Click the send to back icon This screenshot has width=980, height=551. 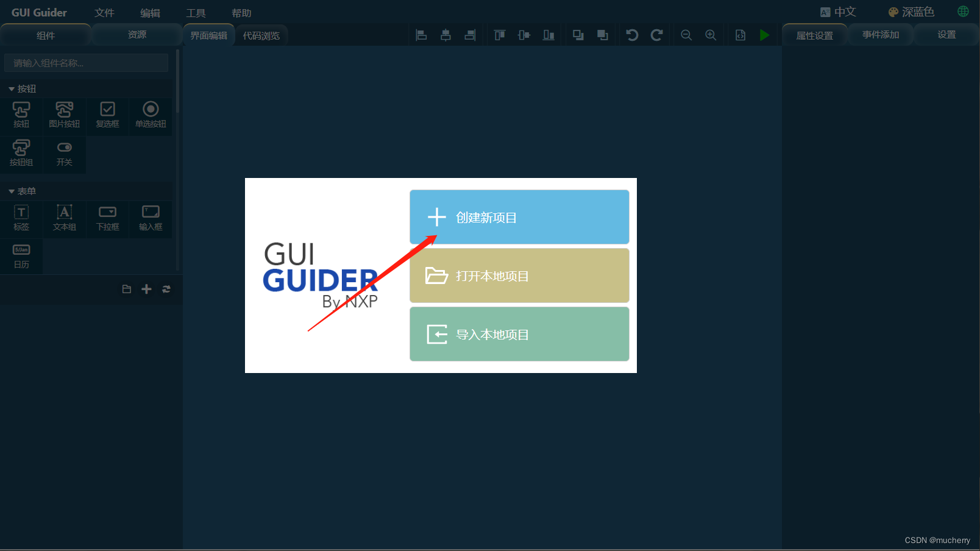603,35
